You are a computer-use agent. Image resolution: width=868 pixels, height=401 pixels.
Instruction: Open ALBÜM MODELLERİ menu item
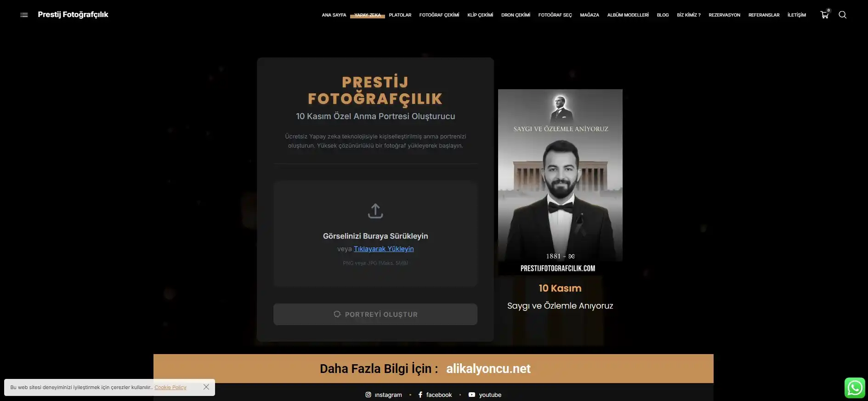coord(628,15)
